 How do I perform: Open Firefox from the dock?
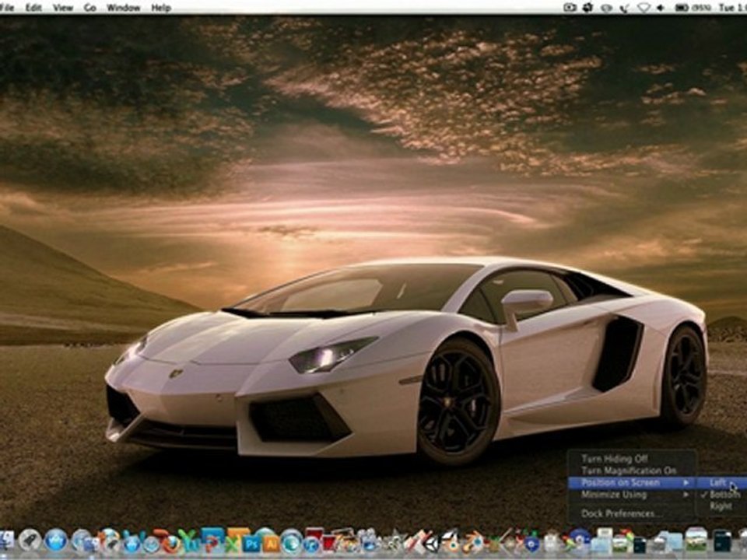[x=170, y=542]
